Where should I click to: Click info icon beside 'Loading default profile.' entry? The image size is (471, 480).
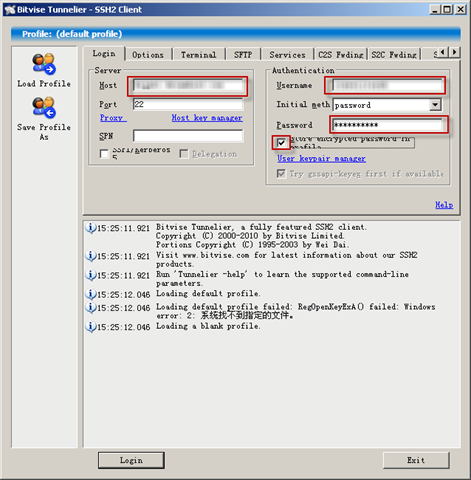click(91, 294)
